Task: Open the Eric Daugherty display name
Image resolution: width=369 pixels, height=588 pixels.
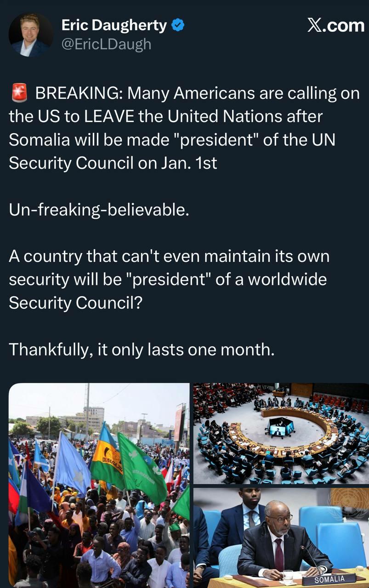Action: click(x=114, y=26)
